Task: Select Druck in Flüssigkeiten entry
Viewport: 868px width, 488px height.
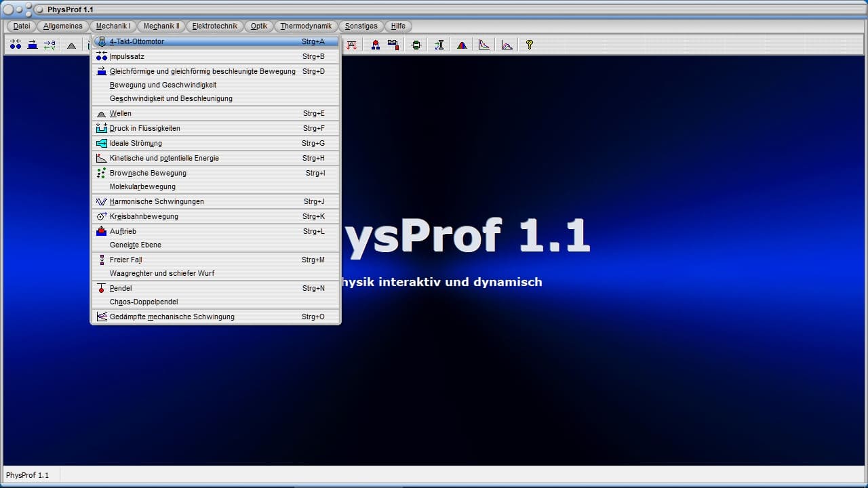Action: click(x=216, y=128)
